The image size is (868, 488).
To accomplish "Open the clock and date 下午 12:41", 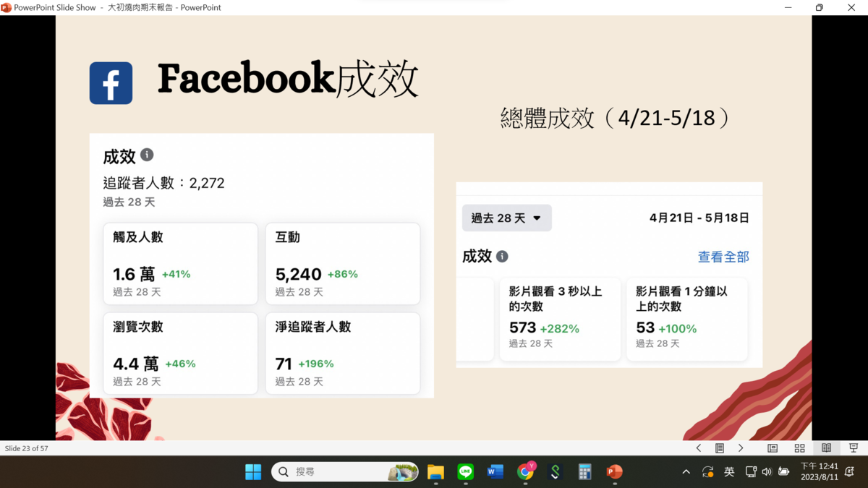I will click(819, 472).
